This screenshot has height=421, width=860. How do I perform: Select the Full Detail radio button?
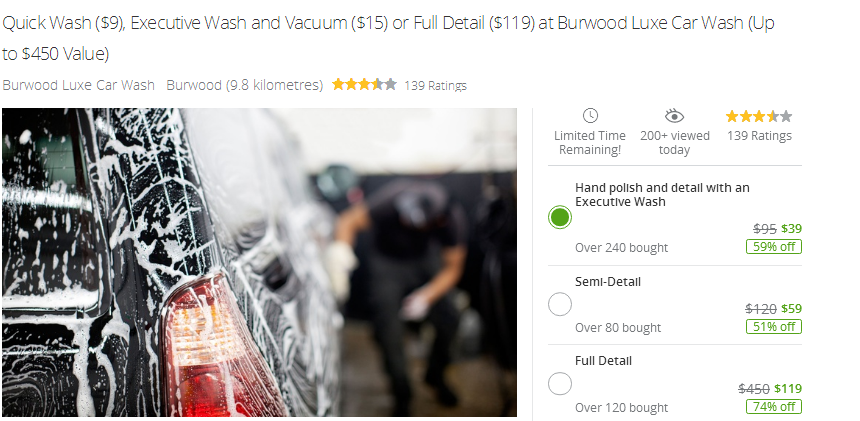click(x=560, y=384)
